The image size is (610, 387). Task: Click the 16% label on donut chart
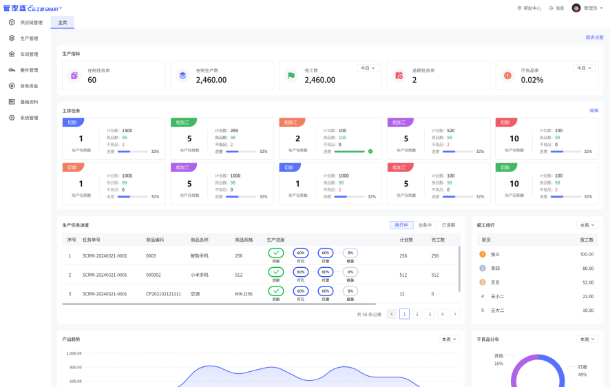click(499, 364)
